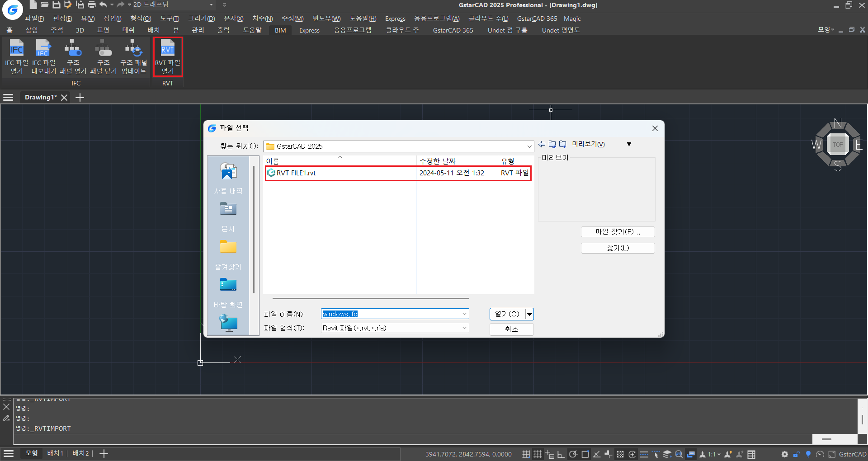Toggle polar tracking in the status bar
The width and height of the screenshot is (868, 461).
coord(573,454)
